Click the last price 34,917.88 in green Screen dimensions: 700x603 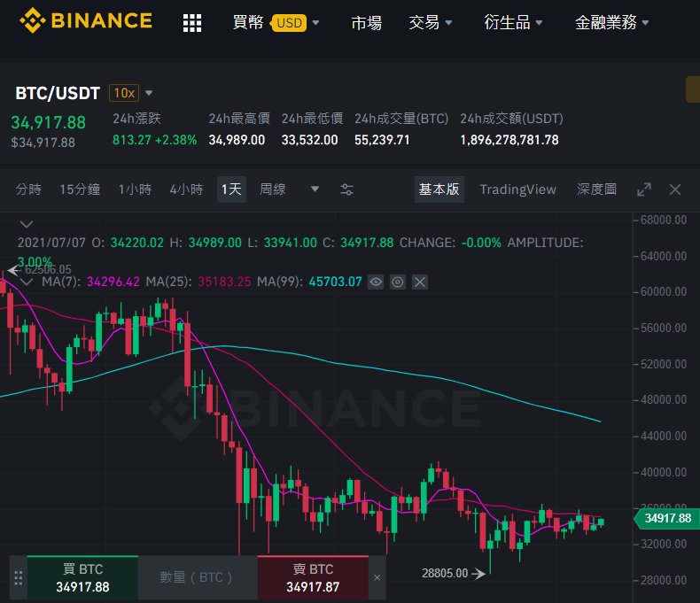48,123
